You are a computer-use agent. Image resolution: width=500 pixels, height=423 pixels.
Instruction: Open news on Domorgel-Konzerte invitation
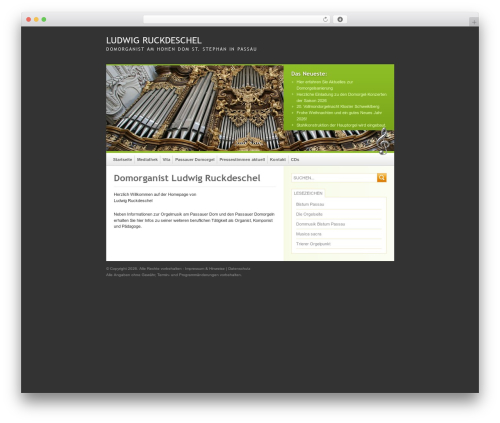click(342, 97)
